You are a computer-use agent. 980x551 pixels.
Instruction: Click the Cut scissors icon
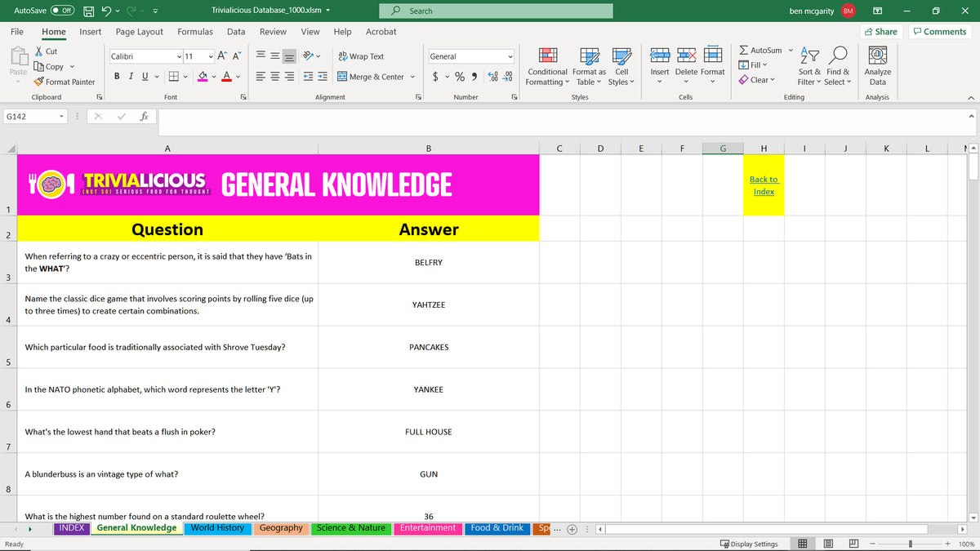(38, 51)
